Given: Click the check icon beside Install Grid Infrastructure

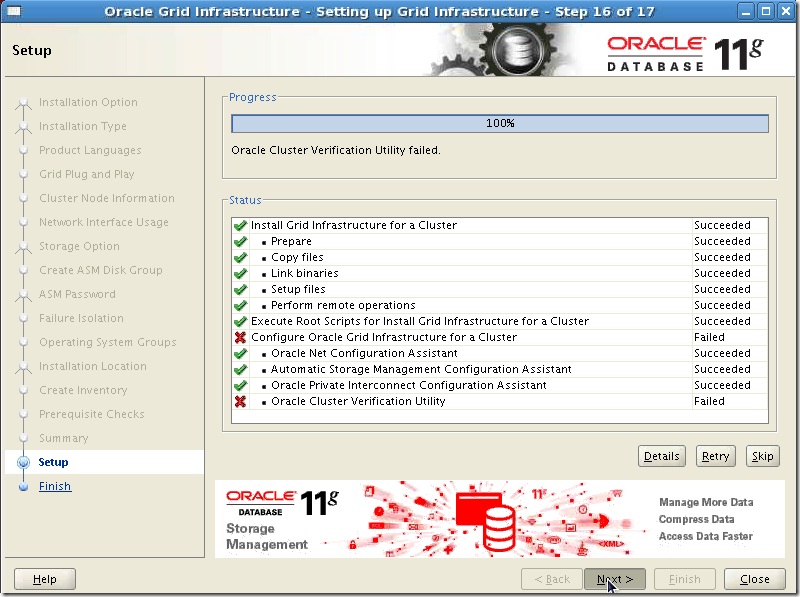Looking at the screenshot, I should (x=240, y=225).
